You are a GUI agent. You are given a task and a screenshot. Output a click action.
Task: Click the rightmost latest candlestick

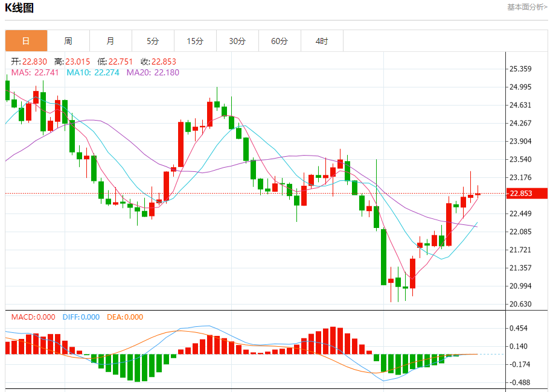pyautogui.click(x=478, y=194)
